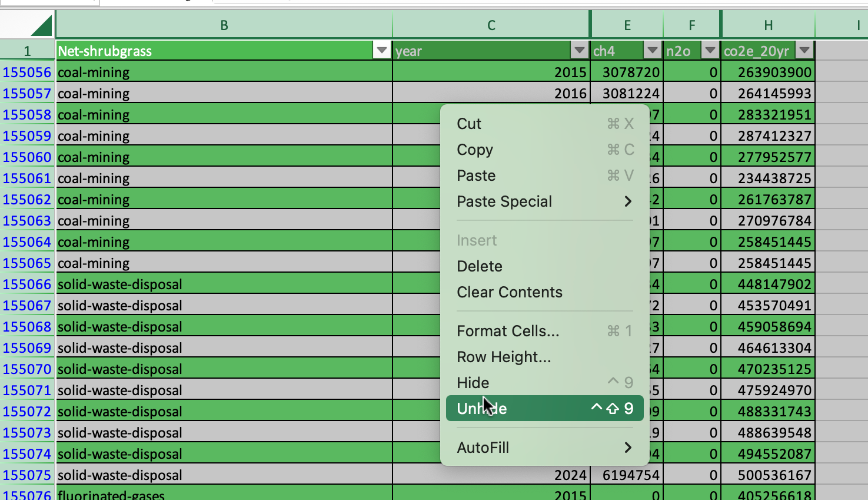Select row header 155071

coord(27,390)
